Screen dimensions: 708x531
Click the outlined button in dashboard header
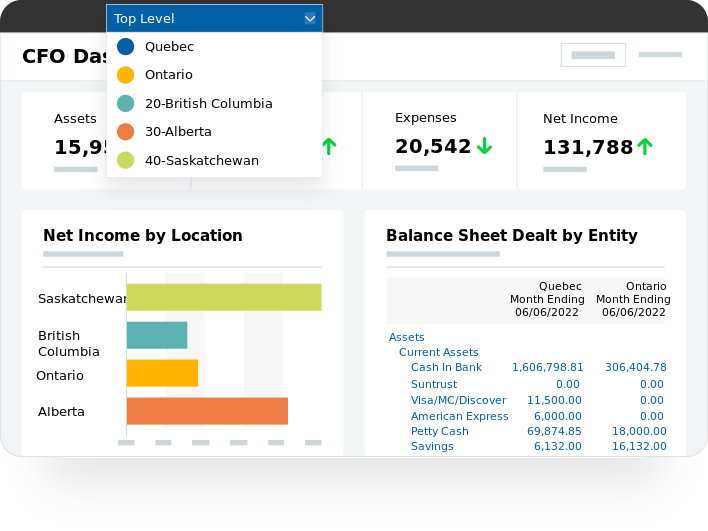pyautogui.click(x=593, y=55)
